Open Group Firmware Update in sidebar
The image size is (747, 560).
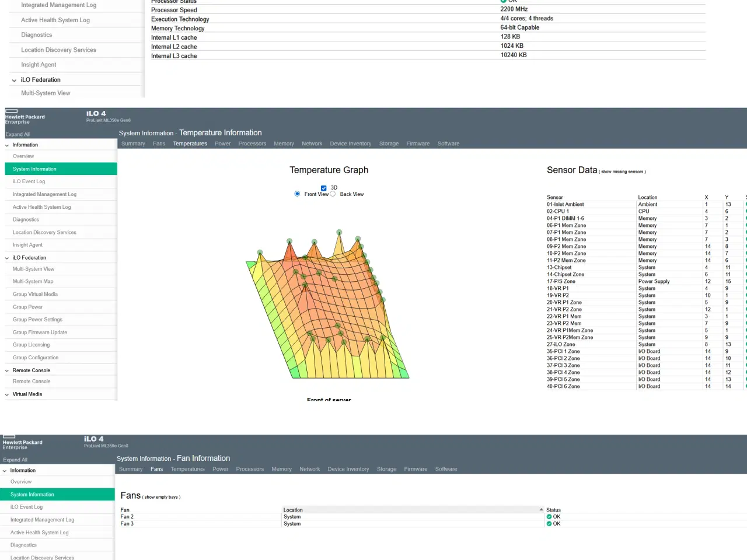[x=40, y=332]
